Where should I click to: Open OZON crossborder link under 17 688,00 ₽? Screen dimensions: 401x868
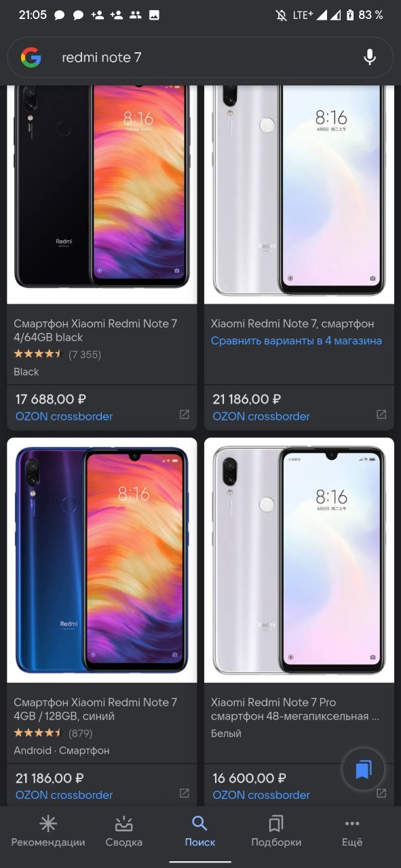64,416
